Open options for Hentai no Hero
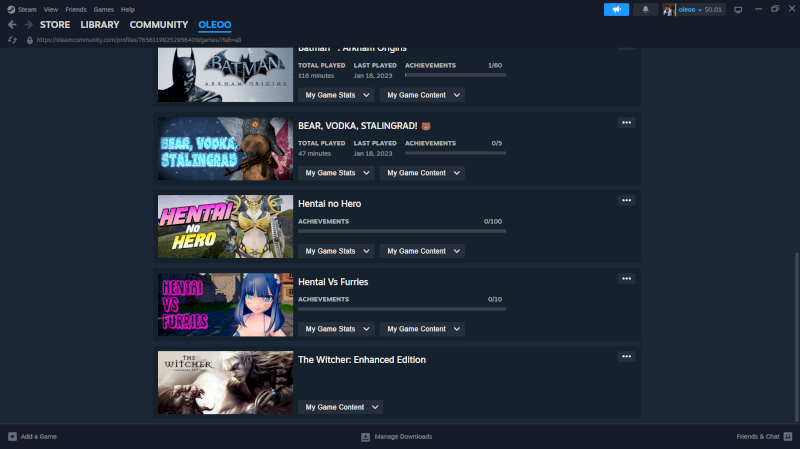The width and height of the screenshot is (800, 449). 627,201
